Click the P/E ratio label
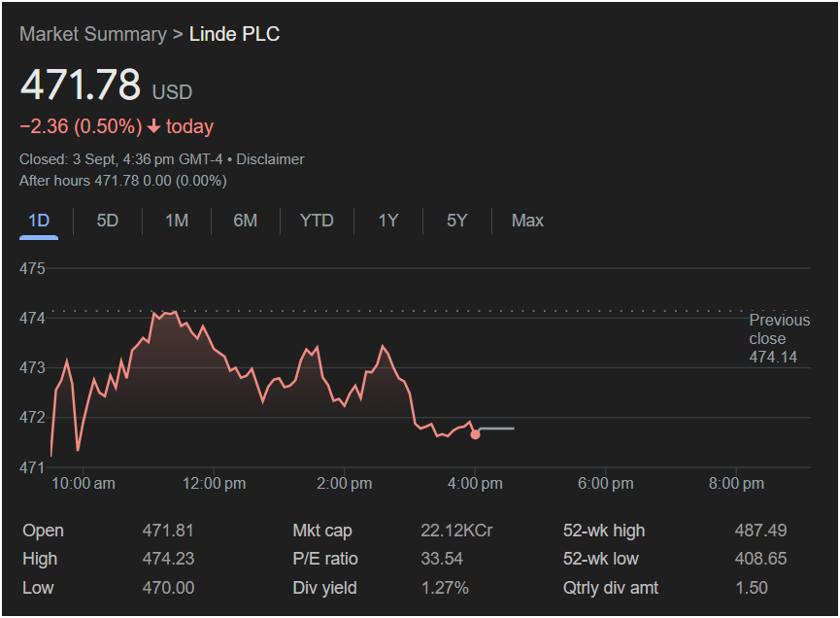This screenshot has height=618, width=840. coord(325,559)
